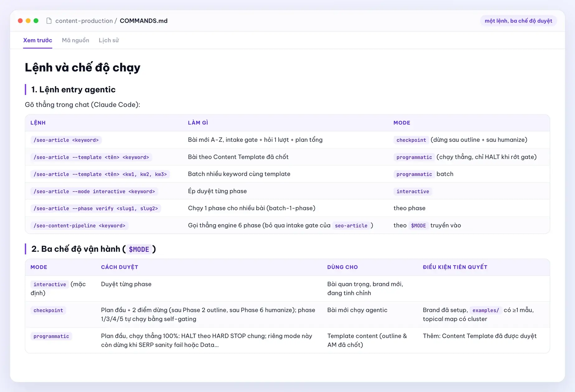This screenshot has height=392, width=575.
Task: Click the 'programmatic' tag in the second table
Action: pos(51,336)
